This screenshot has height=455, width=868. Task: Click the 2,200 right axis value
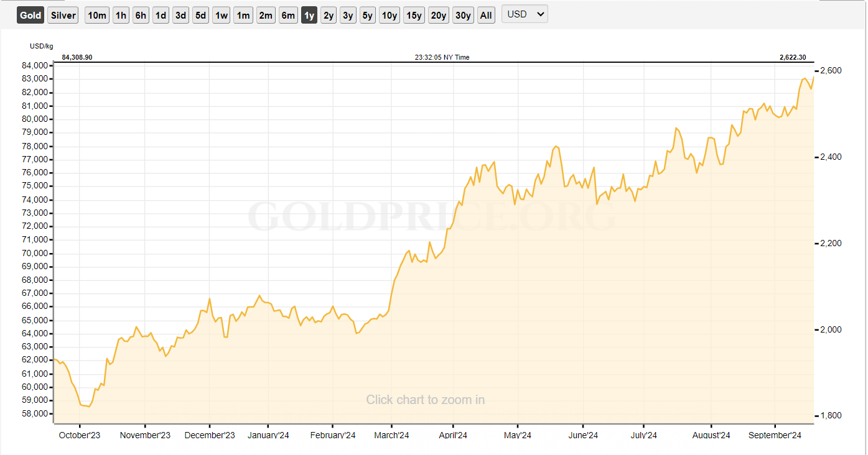[831, 243]
